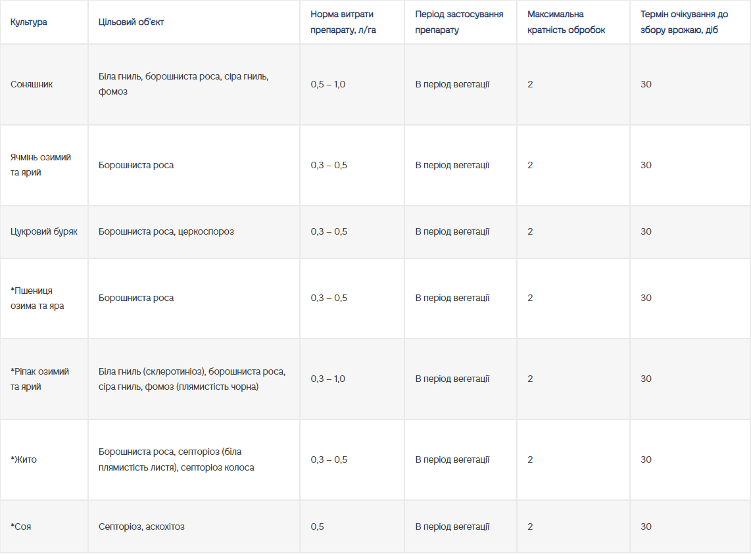751x560 pixels.
Task: Click 'Борошниста роса, септоріоз' cell for Жито
Action: click(176, 460)
